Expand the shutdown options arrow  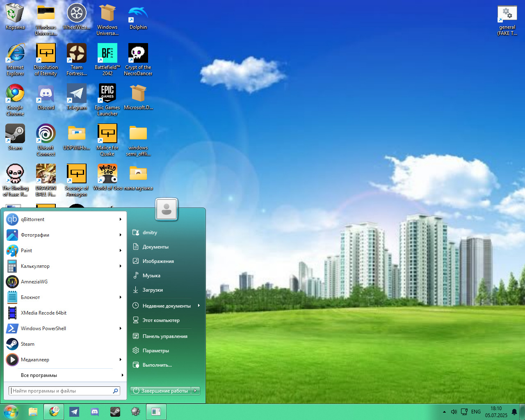(196, 391)
